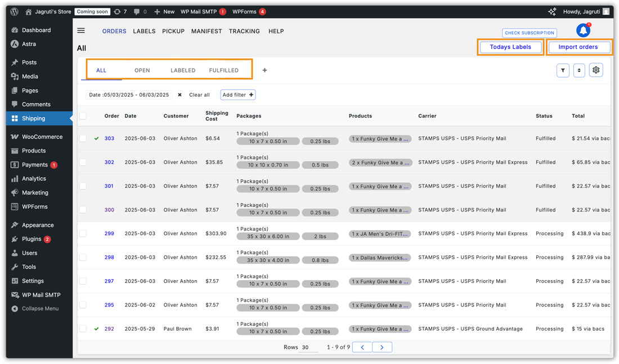Remove the date filter with the x icon
This screenshot has height=364, width=619.
(180, 95)
